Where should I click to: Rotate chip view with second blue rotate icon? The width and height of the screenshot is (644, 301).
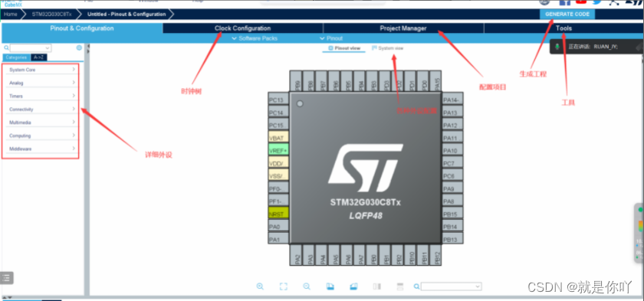pyautogui.click(x=353, y=286)
